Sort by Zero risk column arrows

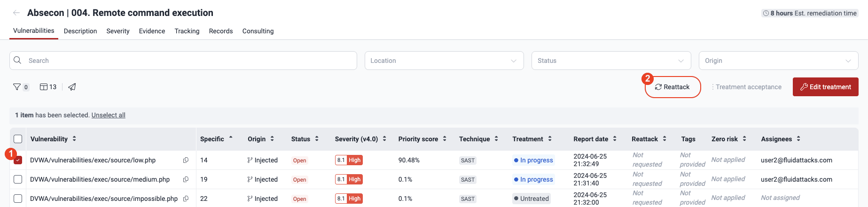pyautogui.click(x=744, y=139)
